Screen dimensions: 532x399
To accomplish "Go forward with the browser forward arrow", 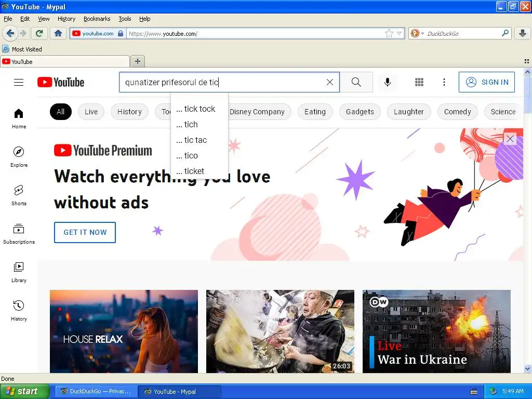I will point(23,33).
